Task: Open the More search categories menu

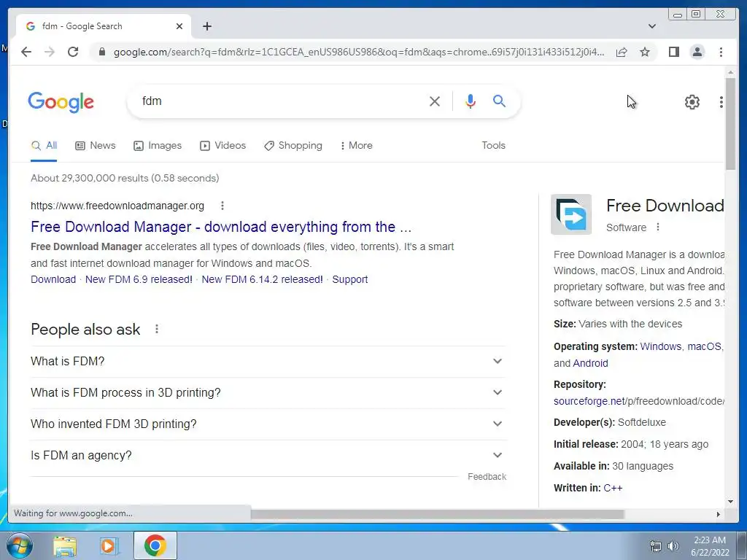Action: (356, 146)
